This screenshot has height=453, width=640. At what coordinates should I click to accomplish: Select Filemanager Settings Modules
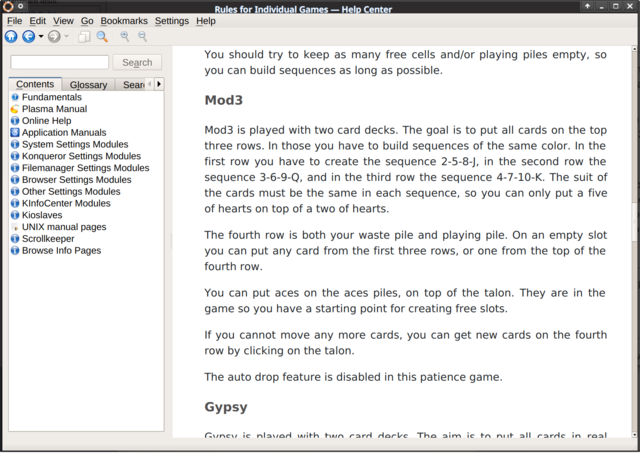(x=86, y=168)
